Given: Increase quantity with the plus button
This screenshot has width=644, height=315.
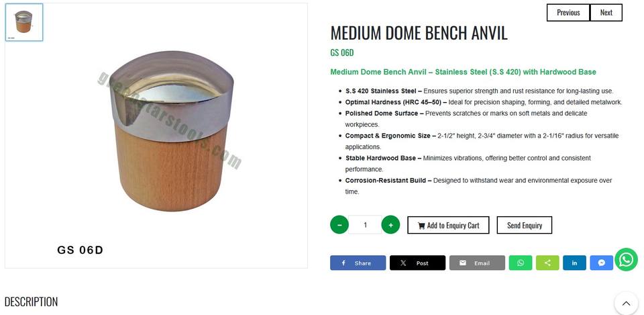Looking at the screenshot, I should coord(390,225).
